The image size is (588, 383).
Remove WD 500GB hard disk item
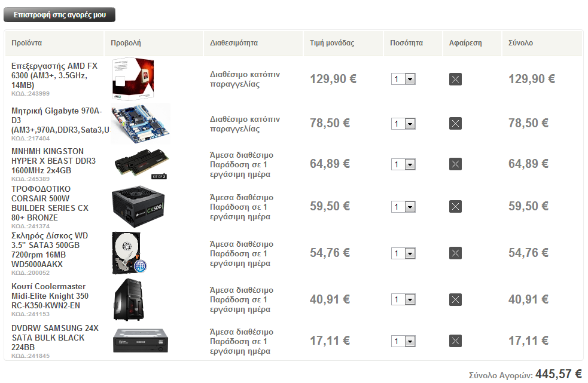455,253
